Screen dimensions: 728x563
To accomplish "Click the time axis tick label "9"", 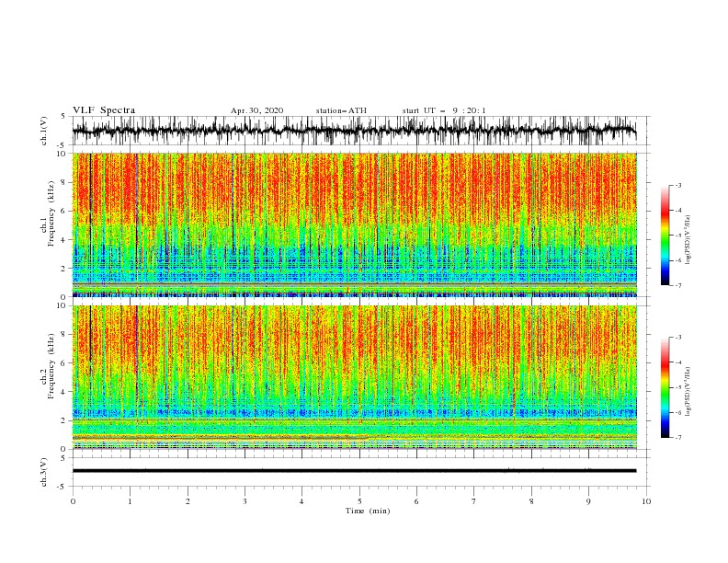I will 588,501.
